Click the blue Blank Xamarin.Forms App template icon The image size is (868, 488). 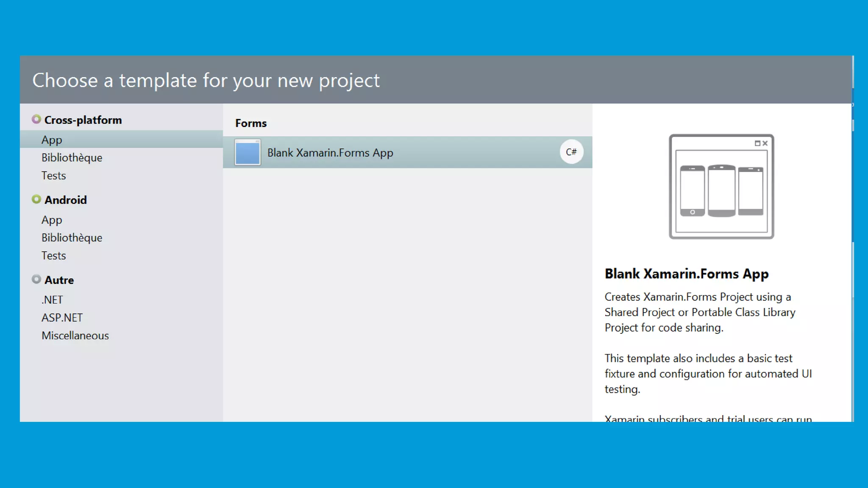pos(248,152)
